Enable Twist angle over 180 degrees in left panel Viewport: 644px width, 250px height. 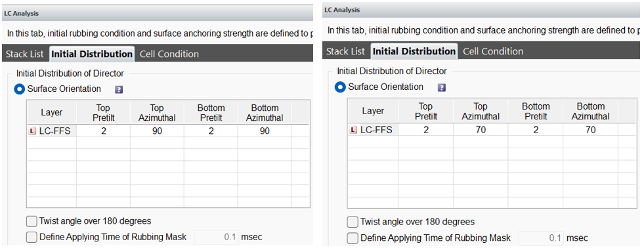point(32,221)
